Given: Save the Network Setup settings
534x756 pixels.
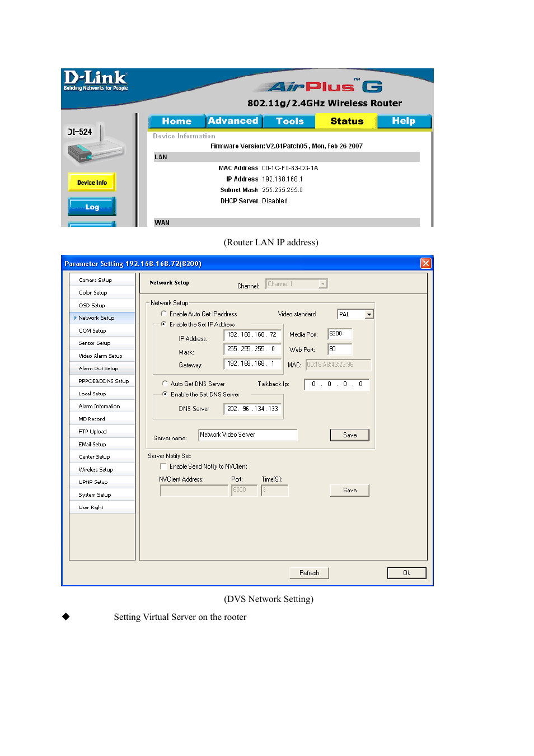Looking at the screenshot, I should coord(350,435).
